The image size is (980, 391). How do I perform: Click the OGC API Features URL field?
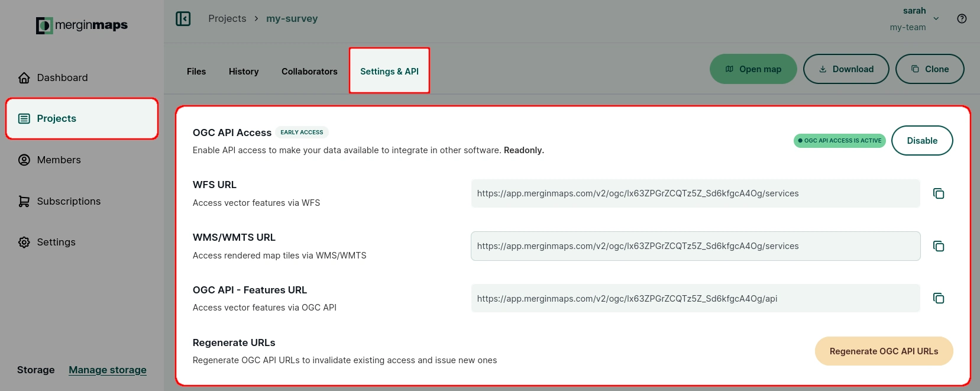(x=696, y=298)
